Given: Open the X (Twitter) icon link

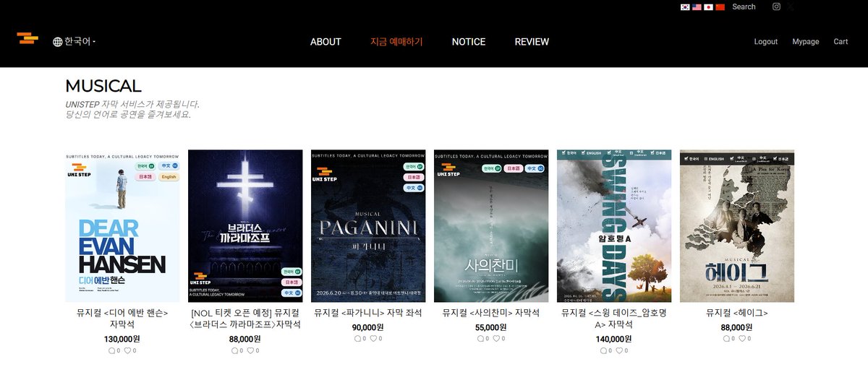Looking at the screenshot, I should pyautogui.click(x=791, y=7).
